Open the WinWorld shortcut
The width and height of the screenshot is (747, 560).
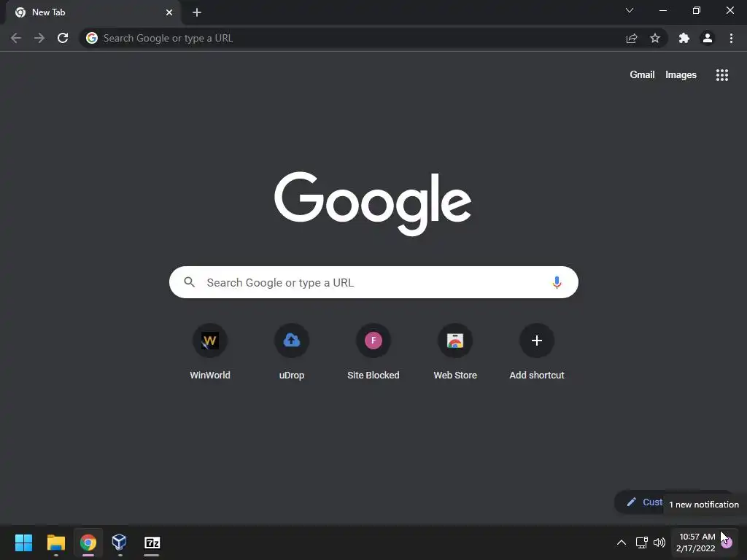click(x=209, y=351)
